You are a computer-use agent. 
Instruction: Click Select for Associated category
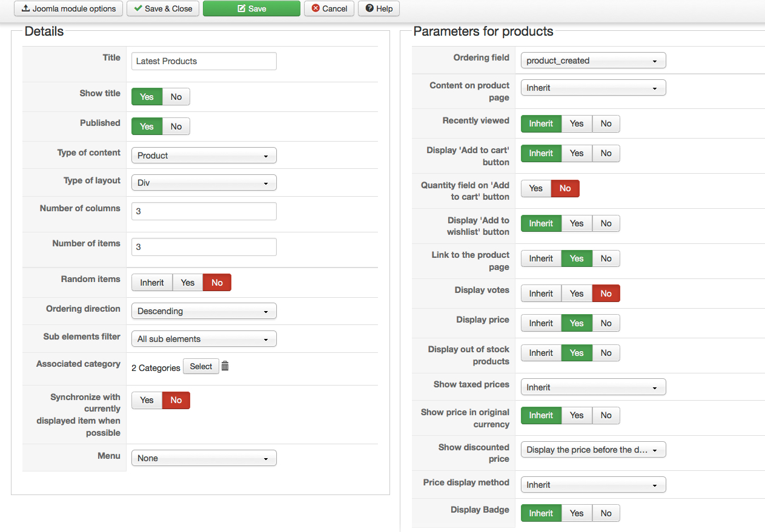pyautogui.click(x=201, y=366)
